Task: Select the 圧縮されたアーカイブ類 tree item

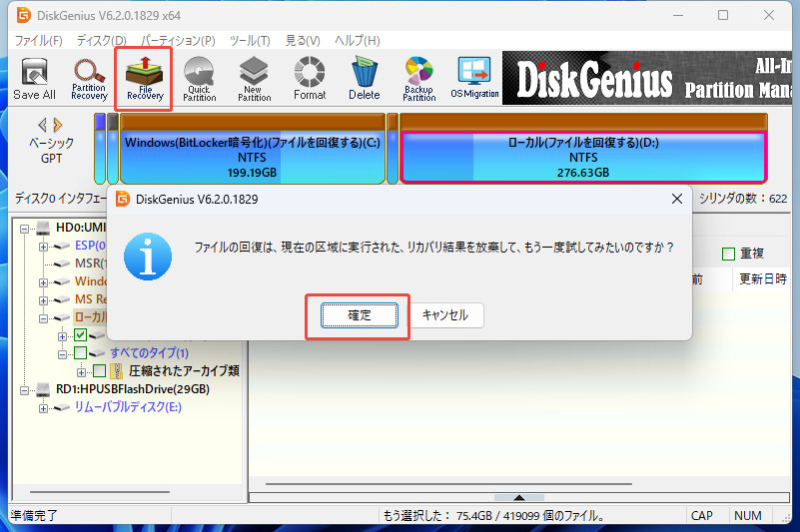Action: tap(184, 371)
